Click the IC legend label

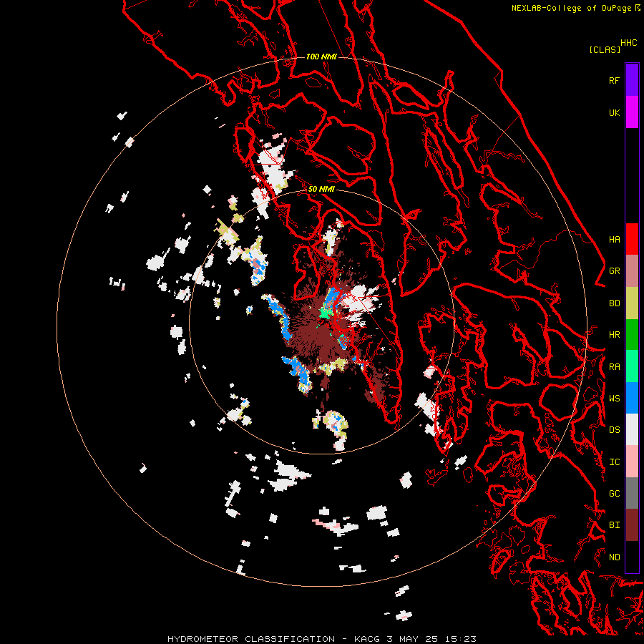614,462
